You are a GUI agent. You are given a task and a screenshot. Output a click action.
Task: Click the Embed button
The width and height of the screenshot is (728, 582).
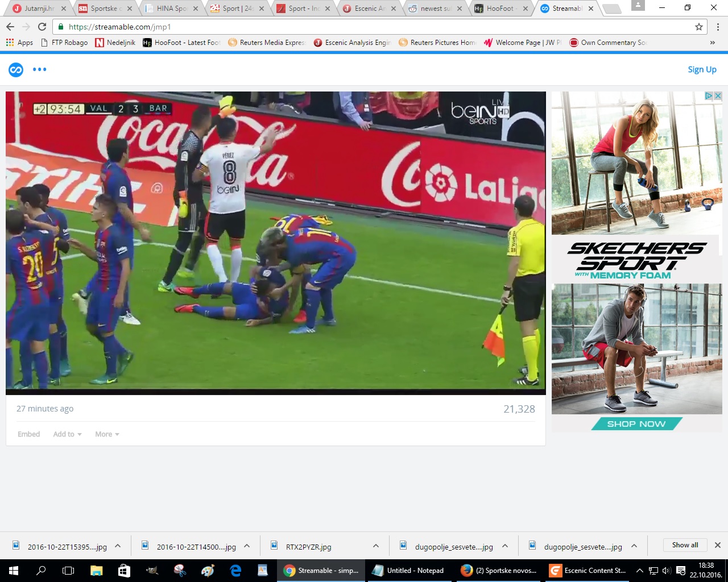pos(28,434)
